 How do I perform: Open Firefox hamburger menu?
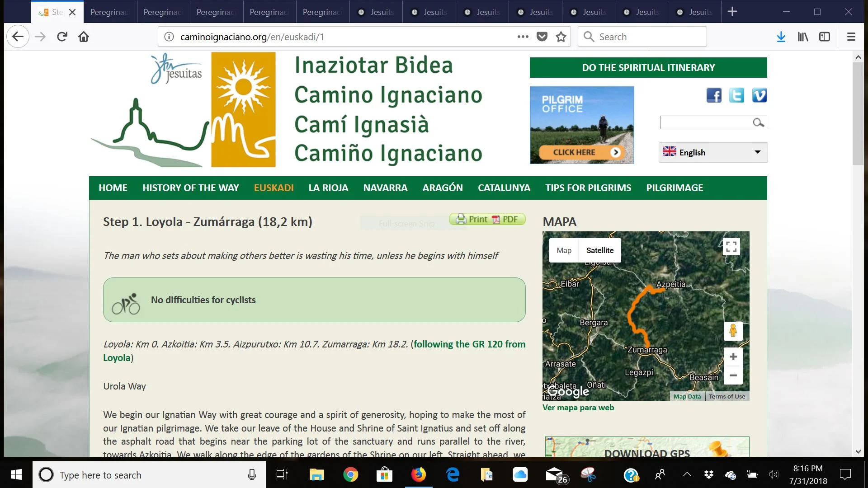point(851,37)
